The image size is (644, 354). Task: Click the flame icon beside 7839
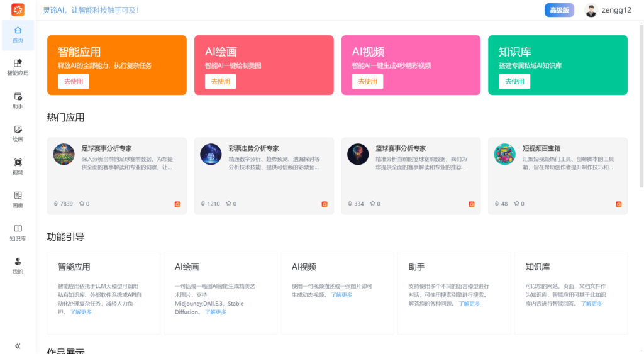56,203
